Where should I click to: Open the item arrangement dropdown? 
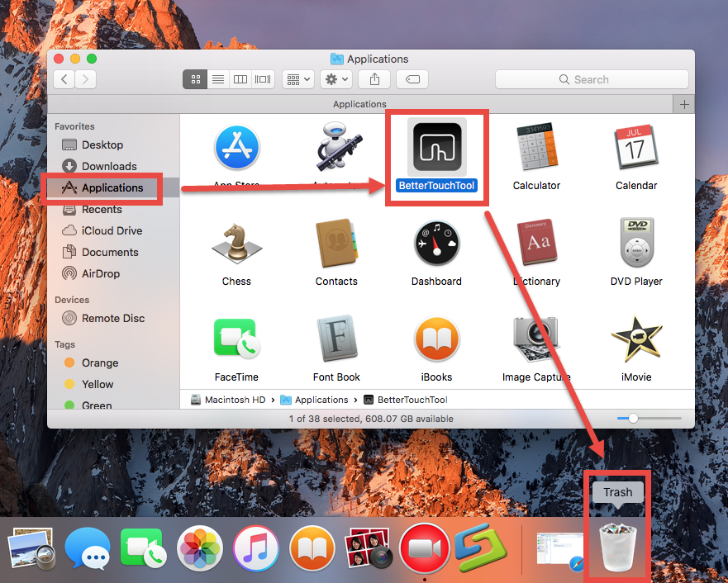[297, 79]
